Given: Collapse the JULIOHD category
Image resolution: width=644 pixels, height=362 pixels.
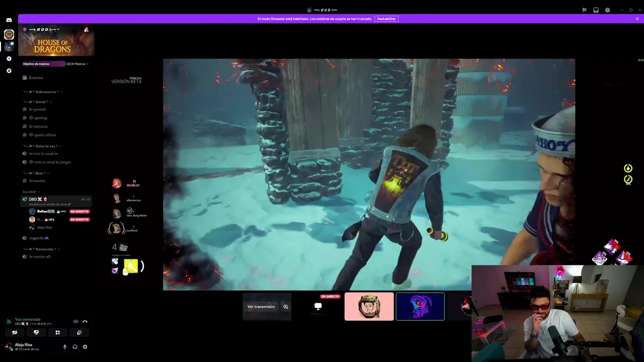Looking at the screenshot, I should pyautogui.click(x=31, y=192).
